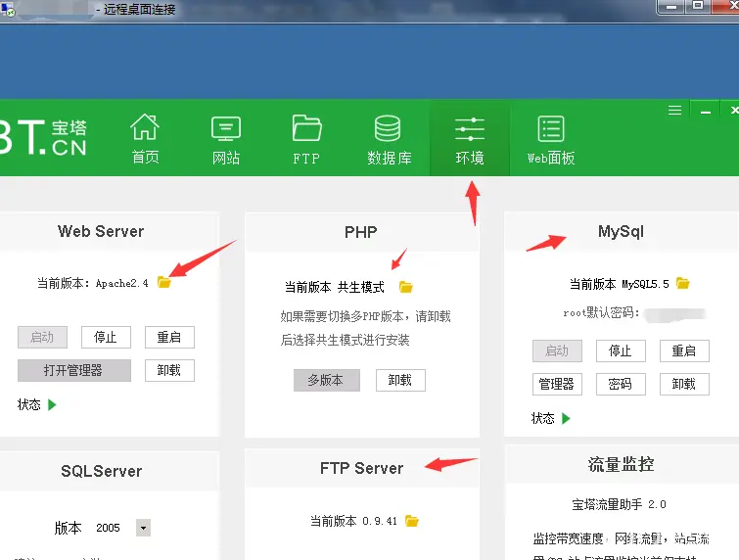Click MySql 启动 button
The image size is (739, 560).
[557, 350]
